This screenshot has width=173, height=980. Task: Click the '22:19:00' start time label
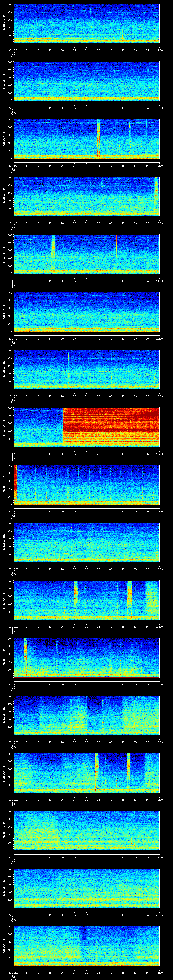pos(13,223)
